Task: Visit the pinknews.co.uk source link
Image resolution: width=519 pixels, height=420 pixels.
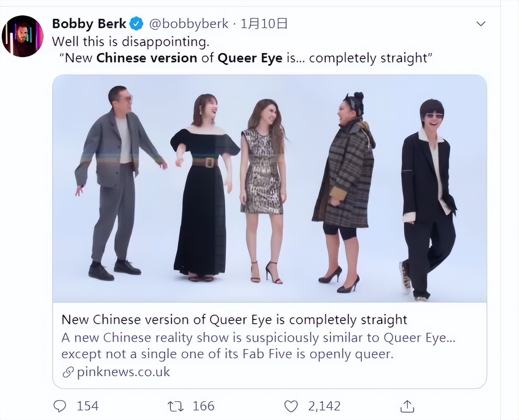Action: [123, 372]
